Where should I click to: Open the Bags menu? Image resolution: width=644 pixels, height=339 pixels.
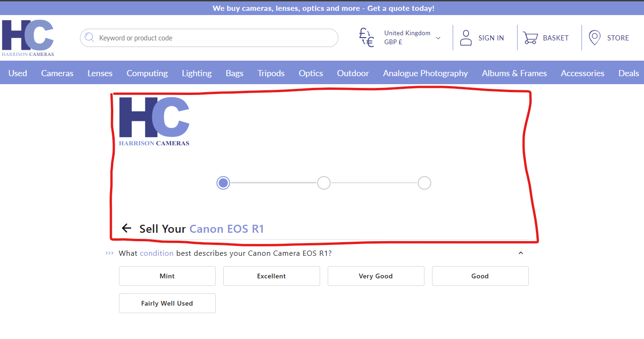pos(235,73)
